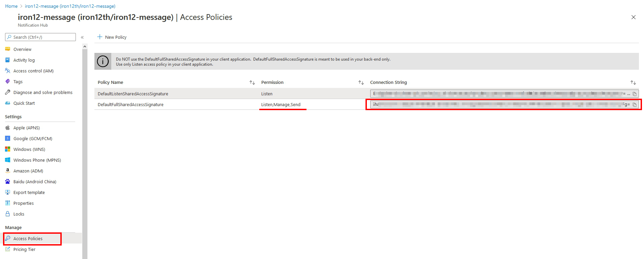Click the Google (GCM/FCM) icon

(7, 138)
